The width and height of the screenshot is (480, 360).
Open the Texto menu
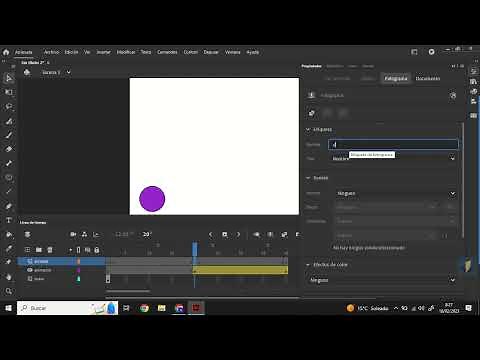point(146,52)
